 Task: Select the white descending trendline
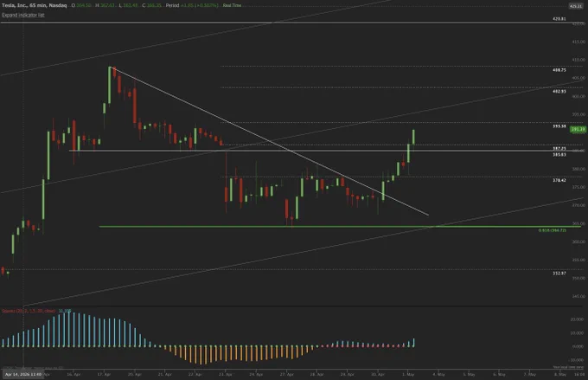(270, 141)
